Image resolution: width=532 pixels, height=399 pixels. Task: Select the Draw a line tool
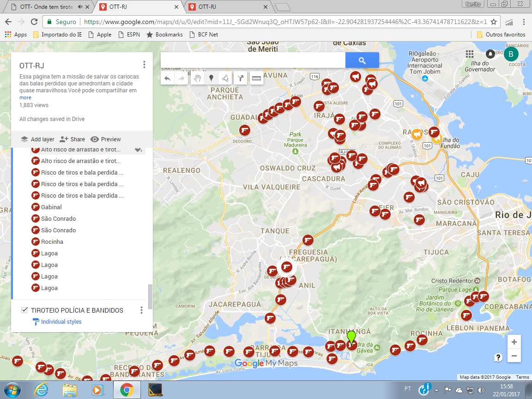pyautogui.click(x=225, y=79)
